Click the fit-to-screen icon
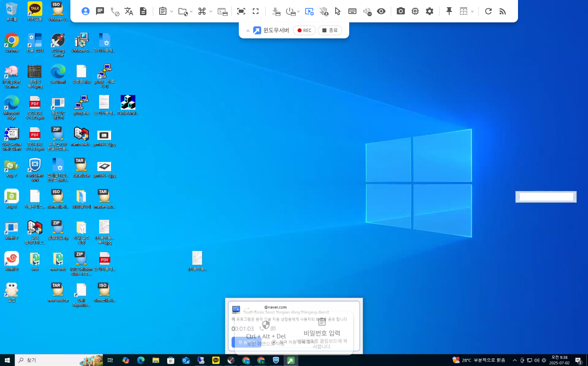The height and width of the screenshot is (366, 588). (x=241, y=11)
